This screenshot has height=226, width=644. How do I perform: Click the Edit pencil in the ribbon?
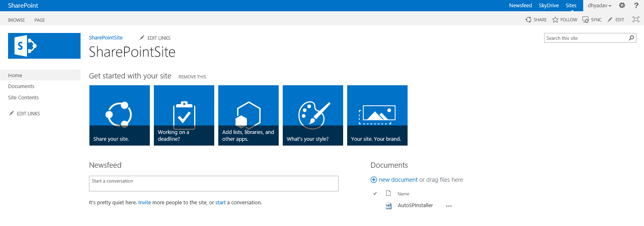pyautogui.click(x=610, y=20)
